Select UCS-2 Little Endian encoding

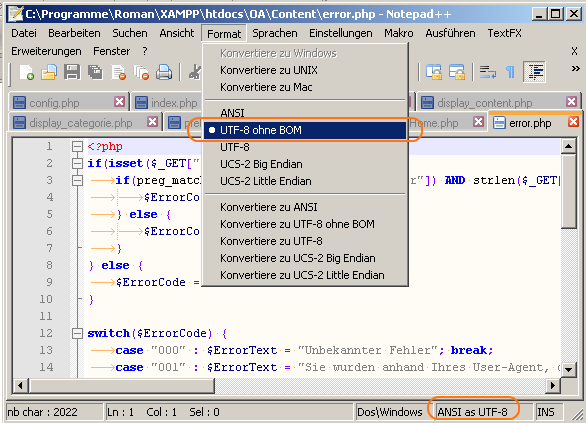(x=305, y=181)
